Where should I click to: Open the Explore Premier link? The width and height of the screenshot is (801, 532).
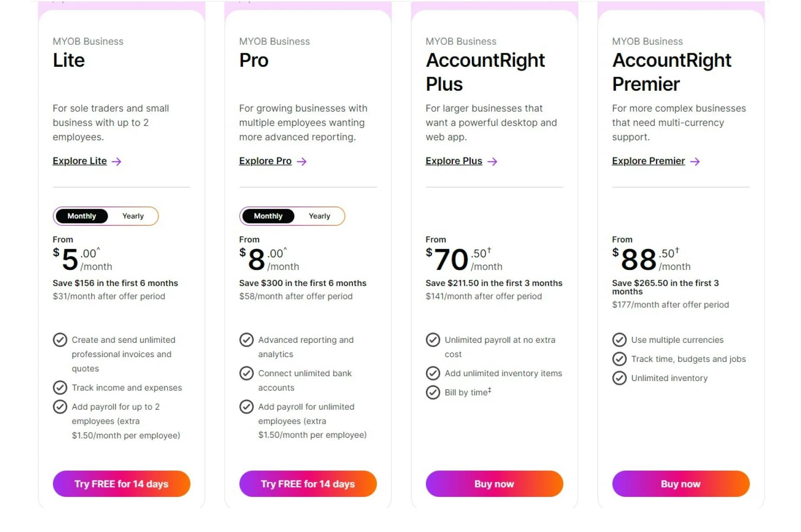pyautogui.click(x=649, y=161)
